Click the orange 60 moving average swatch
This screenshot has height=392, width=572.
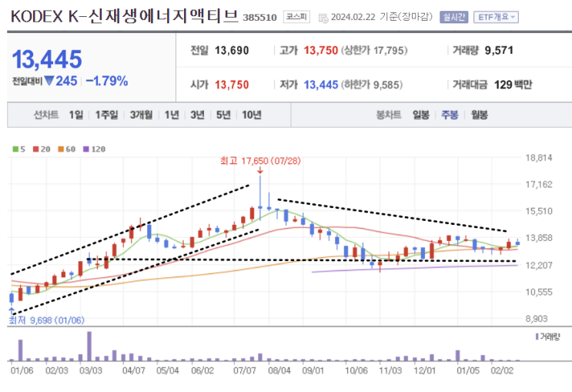[x=61, y=149]
